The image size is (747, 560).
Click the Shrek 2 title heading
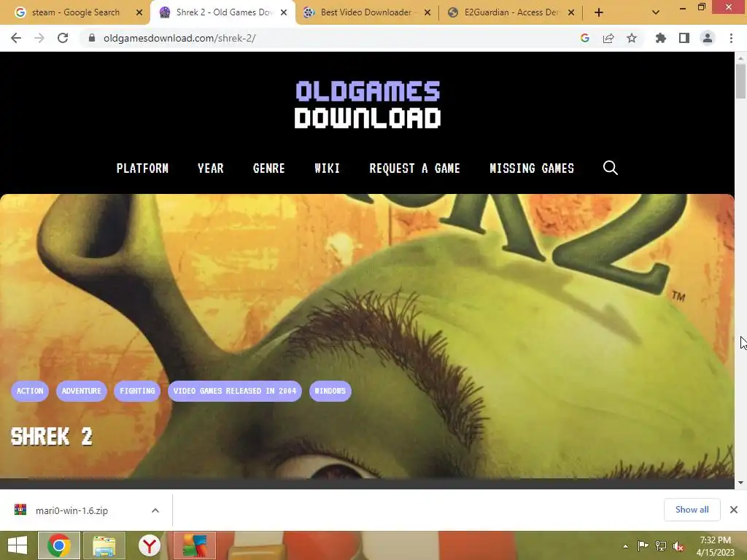(x=52, y=437)
